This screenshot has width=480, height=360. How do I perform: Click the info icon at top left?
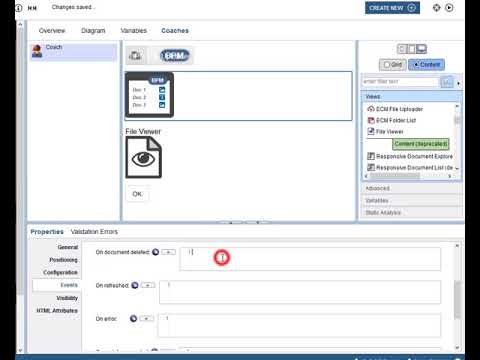point(19,8)
